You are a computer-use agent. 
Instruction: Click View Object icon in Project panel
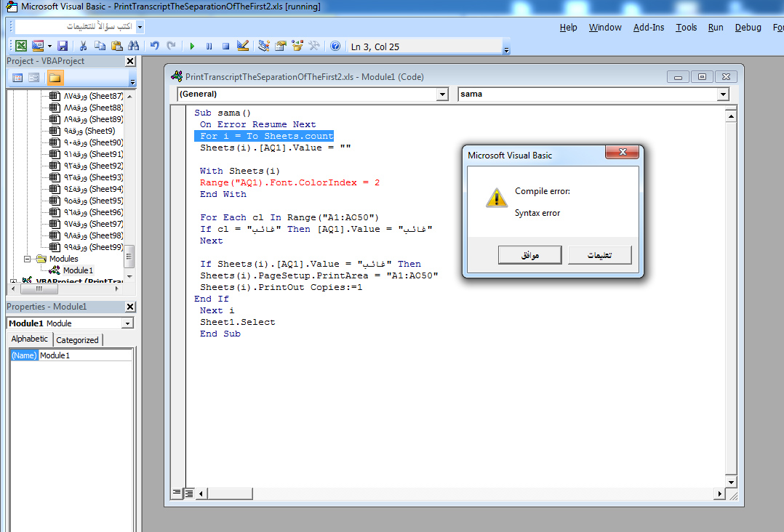(x=34, y=78)
